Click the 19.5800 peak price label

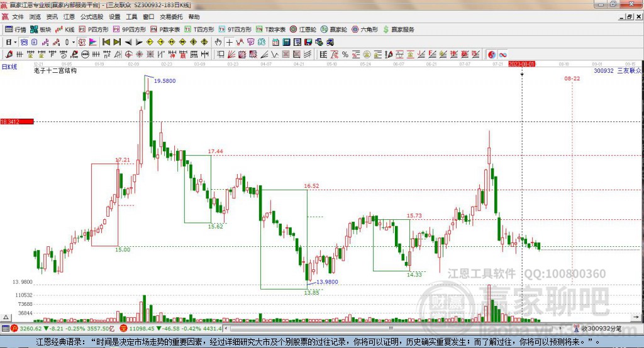click(165, 81)
